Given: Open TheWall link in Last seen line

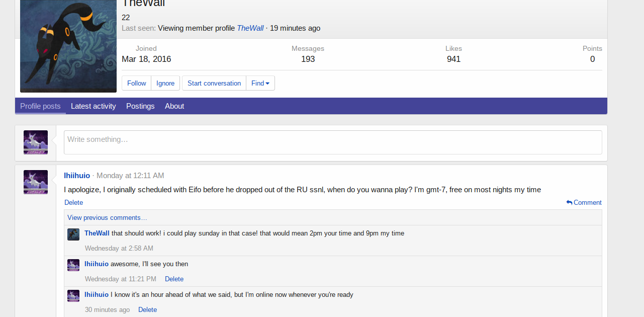Looking at the screenshot, I should coord(250,28).
